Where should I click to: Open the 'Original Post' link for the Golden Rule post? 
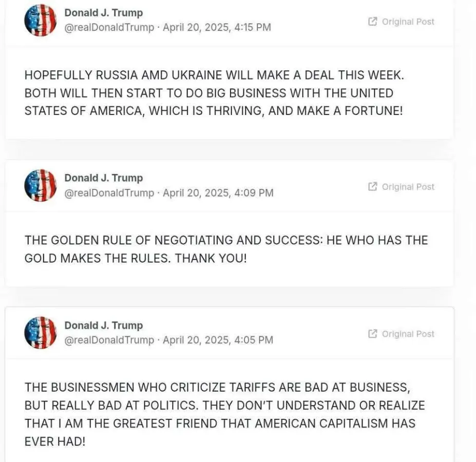tap(402, 187)
